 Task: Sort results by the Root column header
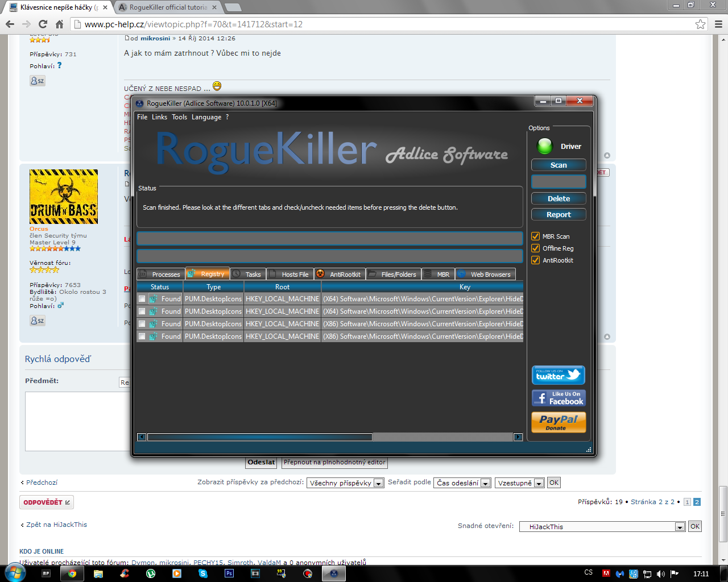282,287
